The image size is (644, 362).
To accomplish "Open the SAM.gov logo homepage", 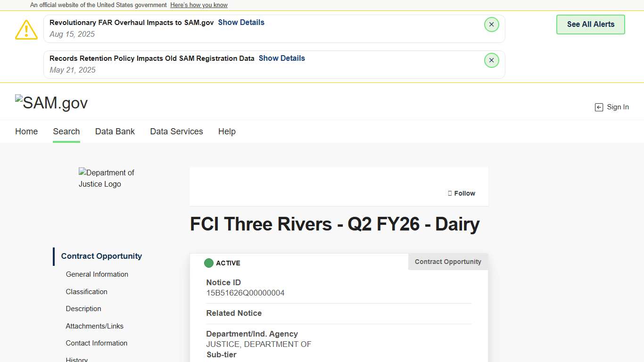I will click(x=51, y=103).
